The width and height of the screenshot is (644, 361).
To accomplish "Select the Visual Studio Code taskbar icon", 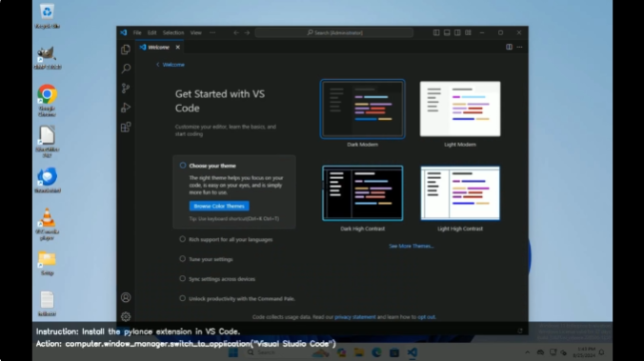I will pyautogui.click(x=412, y=352).
